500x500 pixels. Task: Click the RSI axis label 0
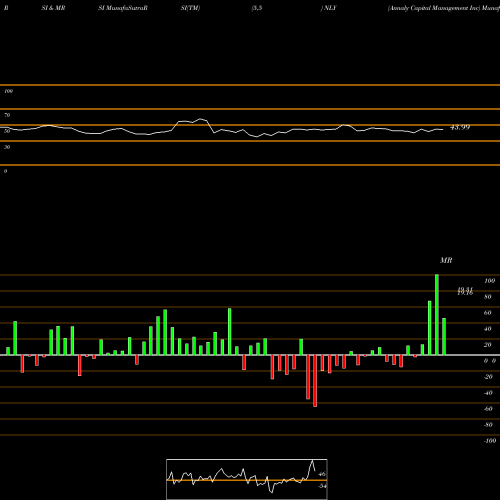coord(5,171)
